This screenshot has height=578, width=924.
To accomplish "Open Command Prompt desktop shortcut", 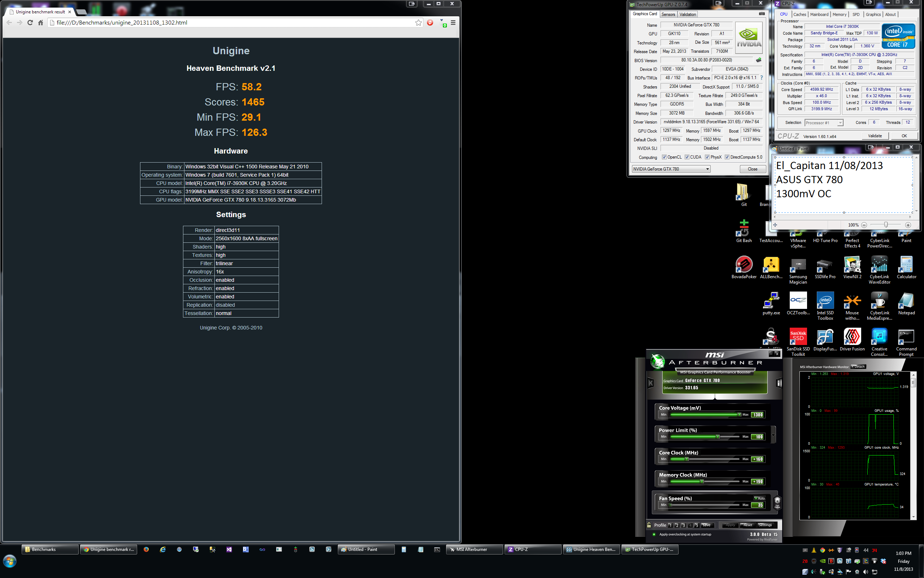I will 906,342.
